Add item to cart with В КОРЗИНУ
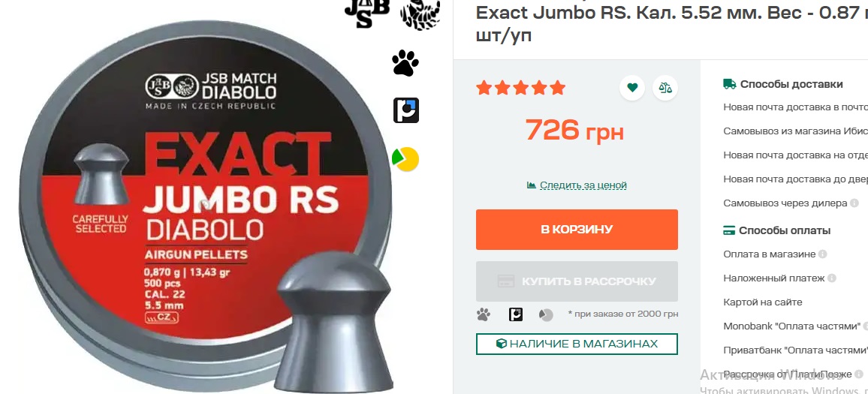This screenshot has height=394, width=868. click(x=577, y=229)
